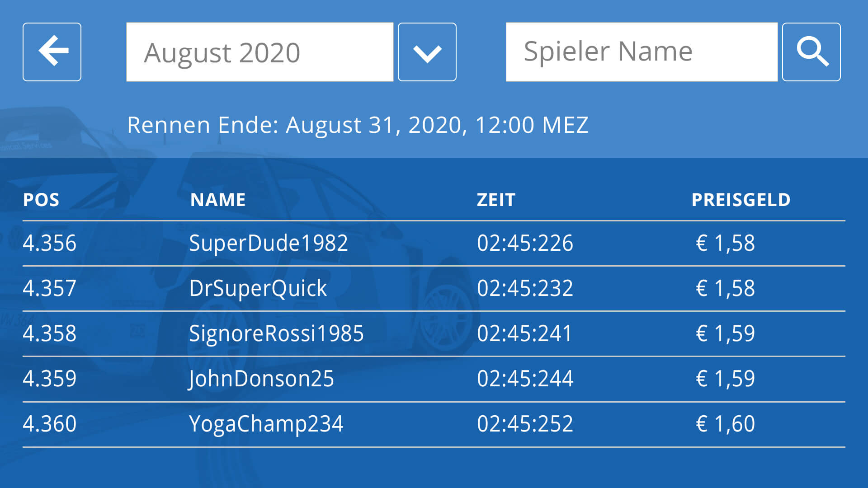Select the SuperDude1982 leaderboard row
This screenshot has height=488, width=868.
click(434, 244)
